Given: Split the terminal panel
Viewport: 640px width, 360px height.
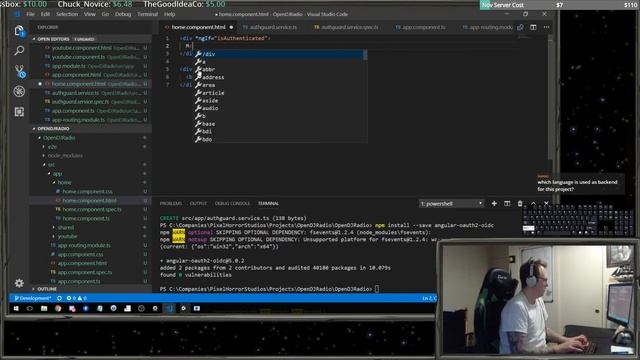Looking at the screenshot, I should pos(507,203).
